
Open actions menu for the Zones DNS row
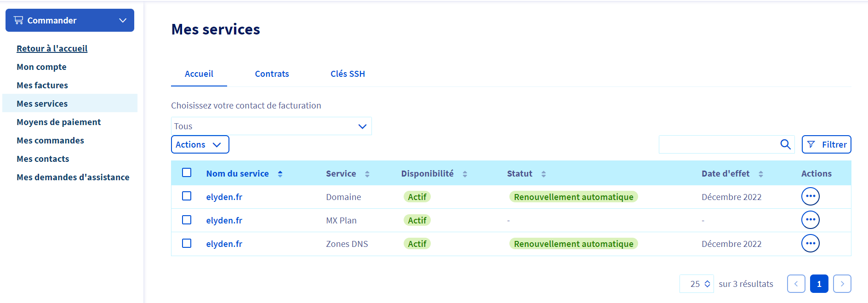810,243
